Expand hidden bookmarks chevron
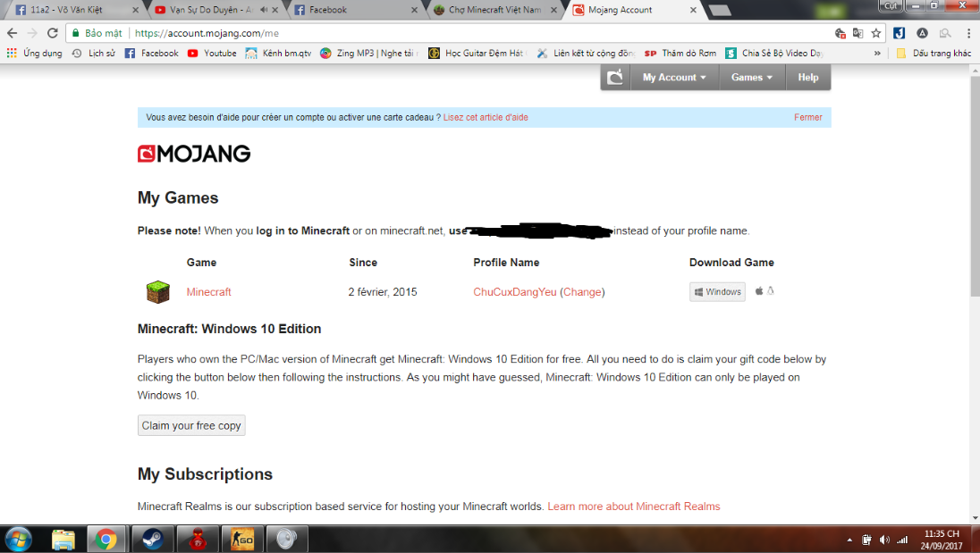This screenshot has height=553, width=980. click(877, 53)
